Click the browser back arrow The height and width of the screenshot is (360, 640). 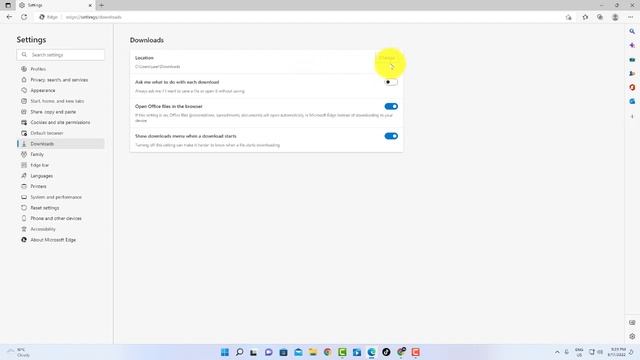pyautogui.click(x=9, y=17)
